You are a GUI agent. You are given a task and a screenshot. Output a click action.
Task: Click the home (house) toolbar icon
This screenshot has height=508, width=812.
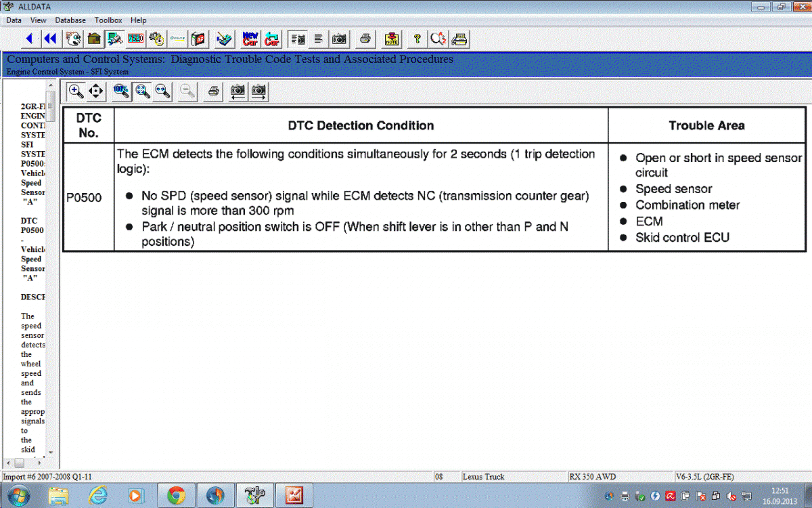coord(94,39)
